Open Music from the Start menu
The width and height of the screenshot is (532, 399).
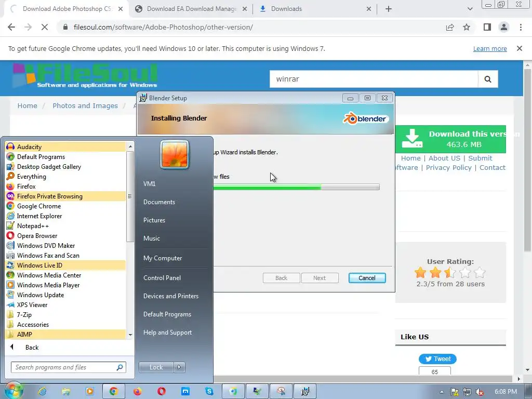point(151,238)
